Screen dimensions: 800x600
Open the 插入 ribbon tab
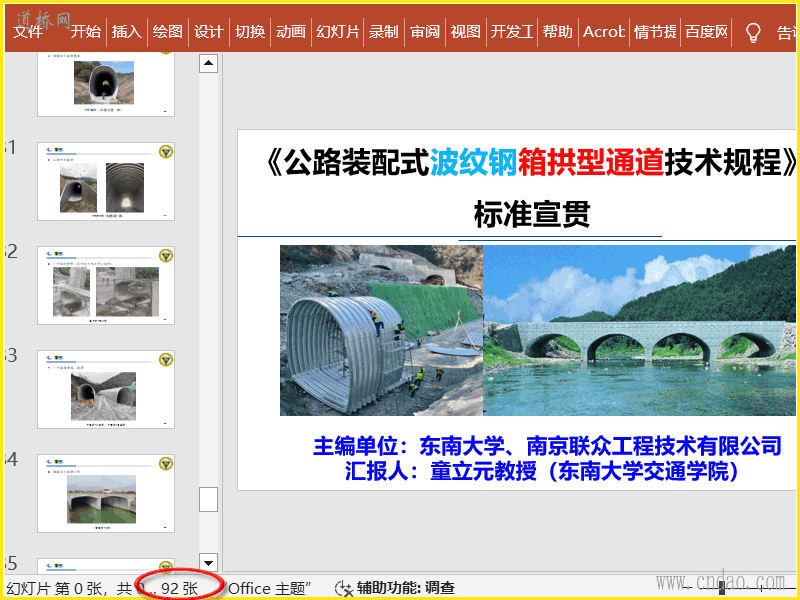[x=126, y=32]
